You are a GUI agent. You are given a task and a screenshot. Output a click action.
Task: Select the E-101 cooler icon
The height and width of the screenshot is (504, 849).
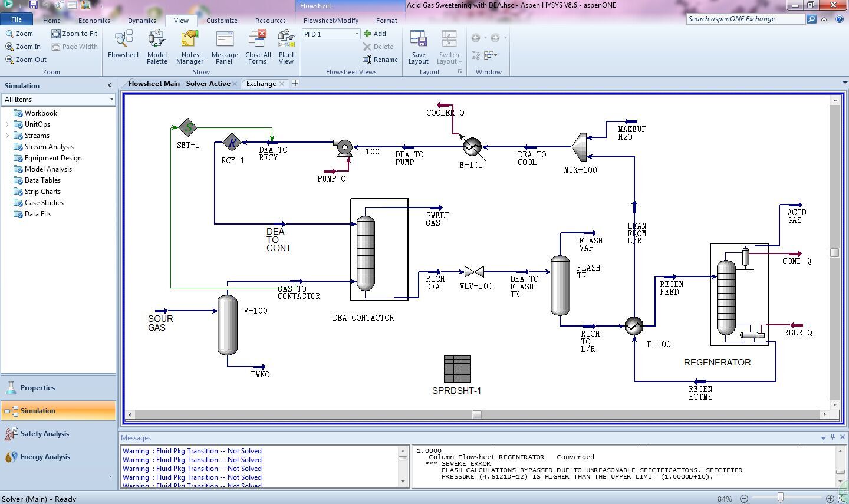[472, 146]
